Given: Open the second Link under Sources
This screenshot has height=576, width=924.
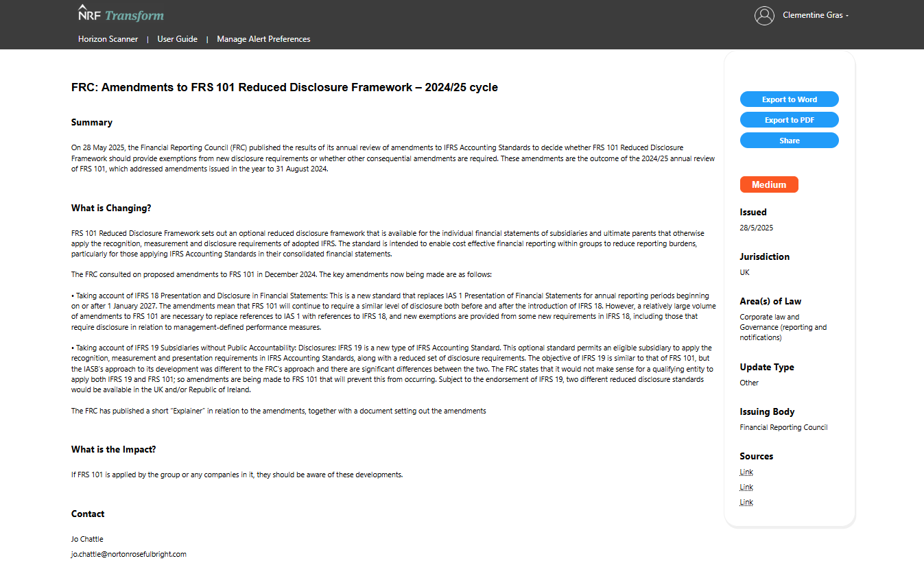Looking at the screenshot, I should point(746,487).
